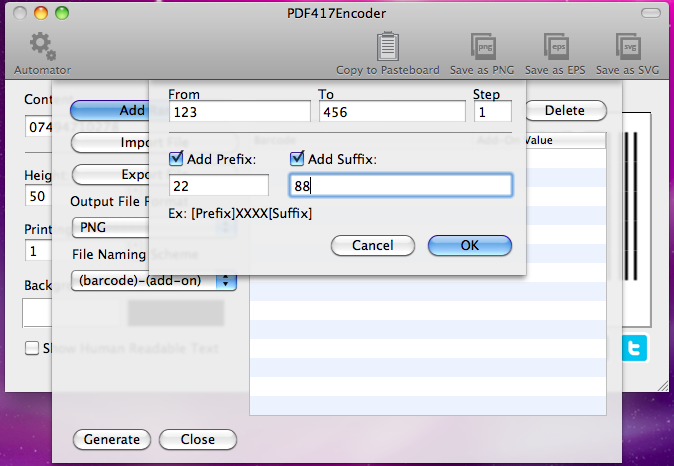Image resolution: width=674 pixels, height=466 pixels.
Task: Click the toolbar toggle pill in title bar
Action: click(x=651, y=13)
